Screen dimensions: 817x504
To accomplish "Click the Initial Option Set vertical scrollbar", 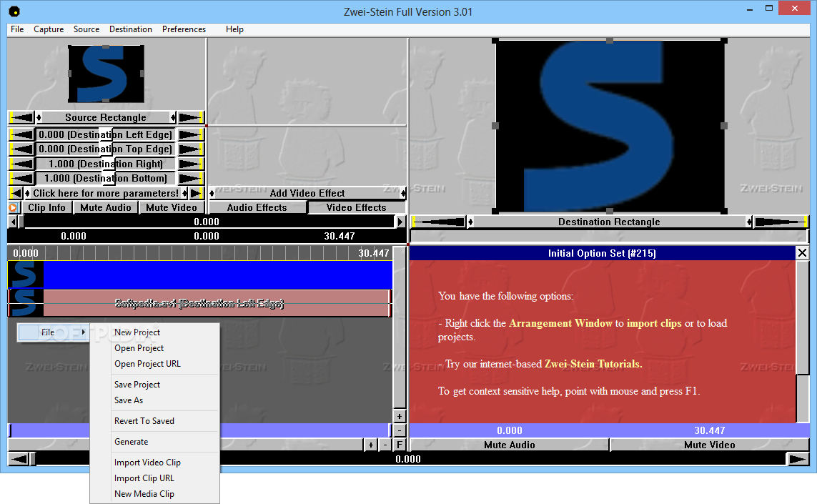I will point(802,342).
